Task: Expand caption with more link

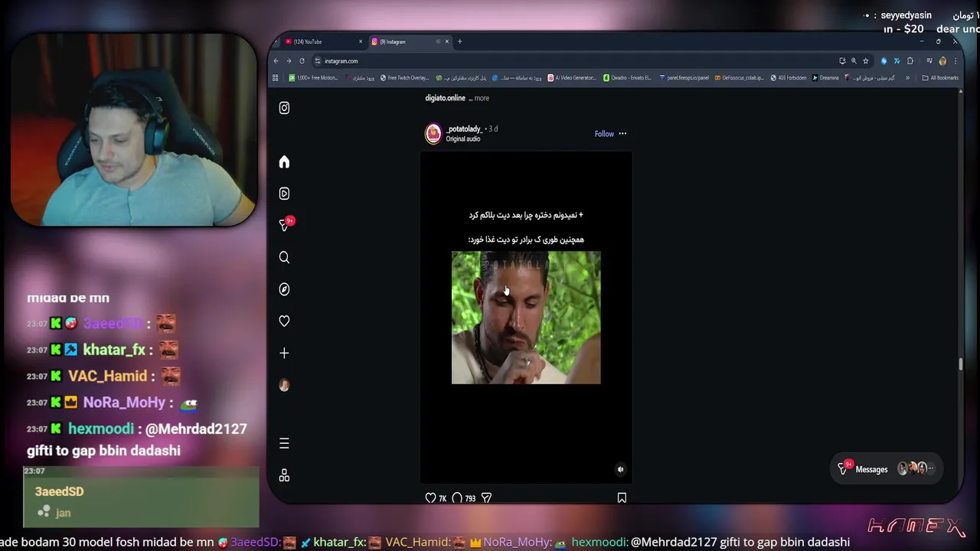Action: pyautogui.click(x=481, y=98)
